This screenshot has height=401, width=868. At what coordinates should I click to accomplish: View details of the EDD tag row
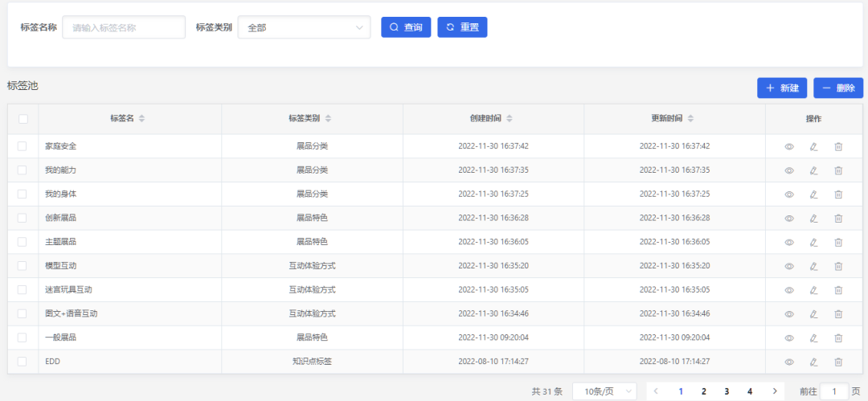pyautogui.click(x=789, y=362)
